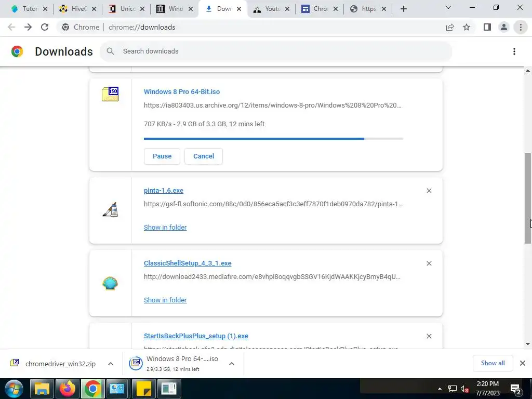Click the taskbar clock showing 2:20 PM
This screenshot has width=532, height=399.
pyautogui.click(x=487, y=389)
